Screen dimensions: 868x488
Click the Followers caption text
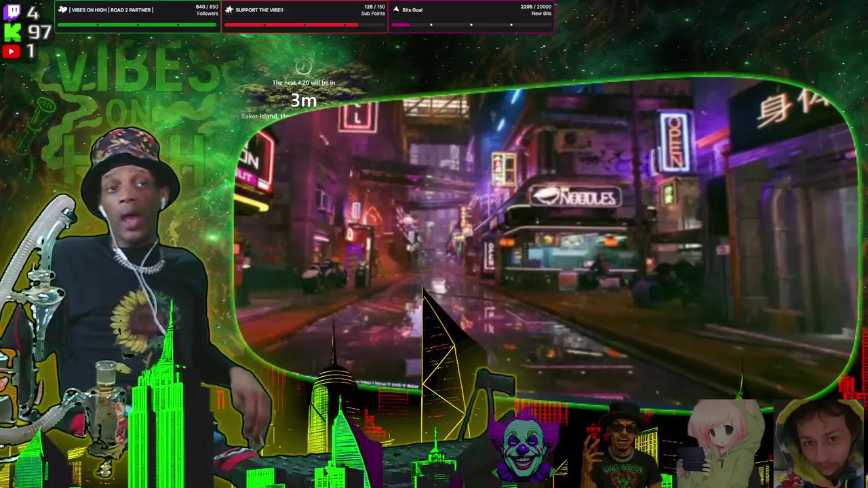click(x=208, y=14)
